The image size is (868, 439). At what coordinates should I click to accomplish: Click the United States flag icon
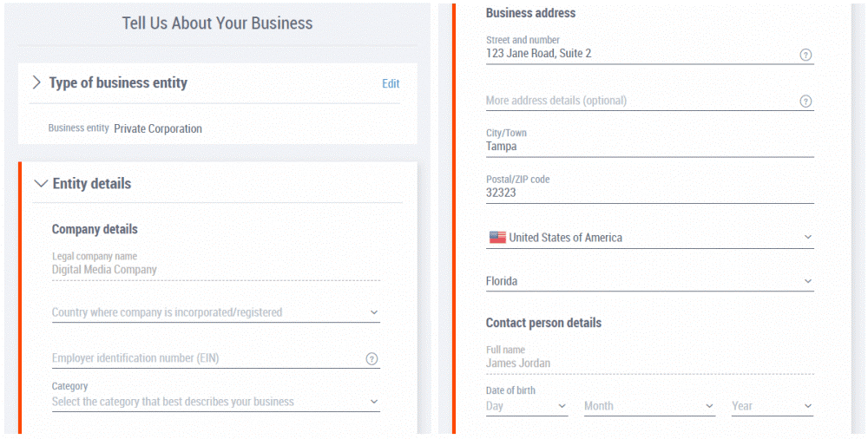pos(497,238)
